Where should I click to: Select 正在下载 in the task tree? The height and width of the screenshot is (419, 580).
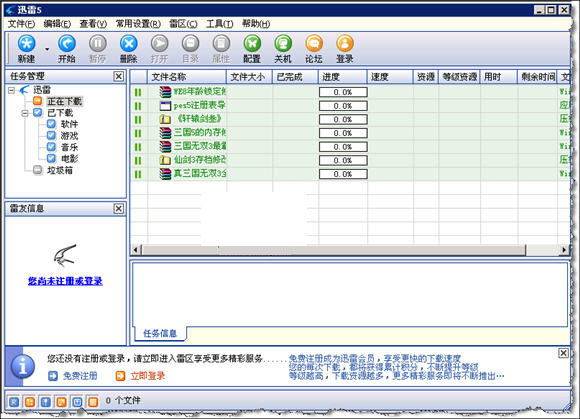pyautogui.click(x=65, y=101)
